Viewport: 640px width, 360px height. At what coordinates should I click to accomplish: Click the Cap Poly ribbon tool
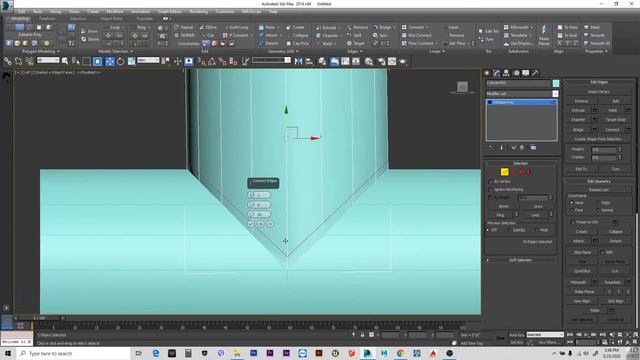(298, 43)
